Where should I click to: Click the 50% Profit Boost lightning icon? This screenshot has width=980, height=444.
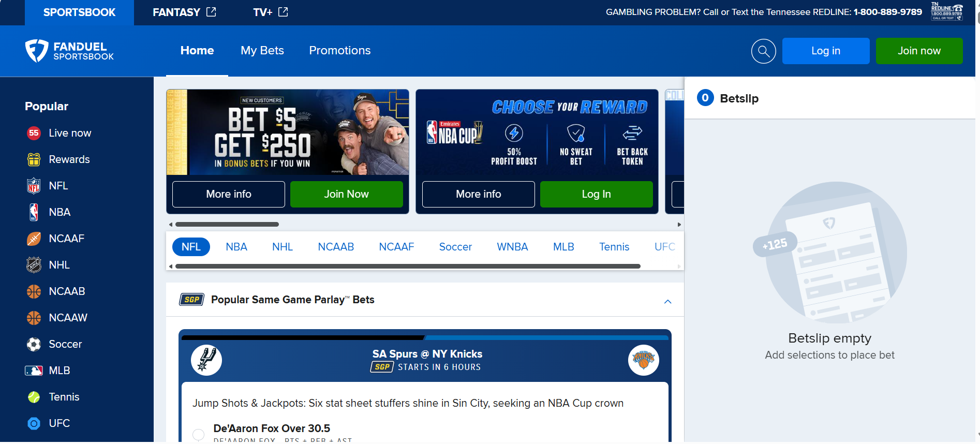pyautogui.click(x=514, y=133)
